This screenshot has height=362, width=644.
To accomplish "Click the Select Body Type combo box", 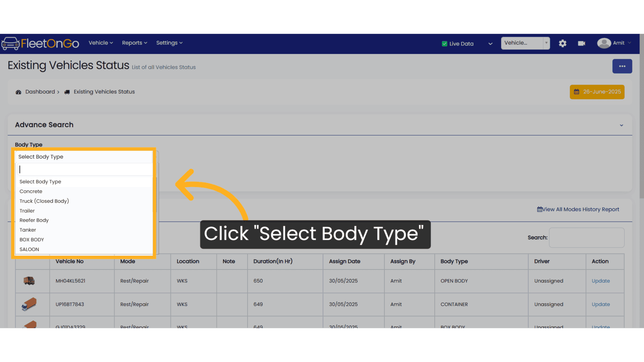I will pos(84,157).
